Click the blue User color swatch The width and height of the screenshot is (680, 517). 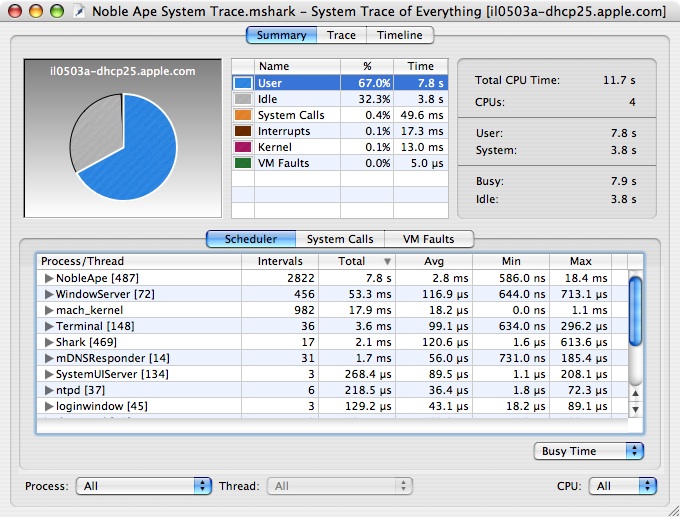click(x=243, y=84)
